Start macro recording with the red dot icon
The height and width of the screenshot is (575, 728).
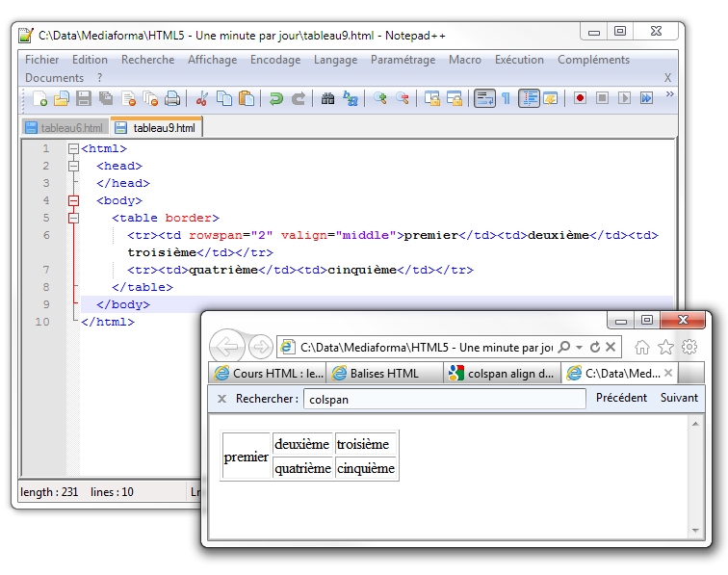point(580,98)
